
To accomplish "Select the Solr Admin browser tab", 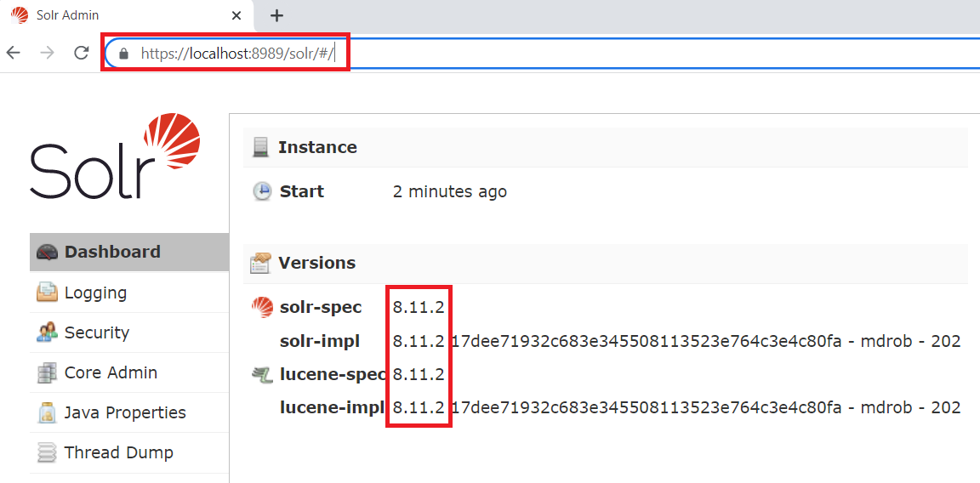I will [x=119, y=15].
